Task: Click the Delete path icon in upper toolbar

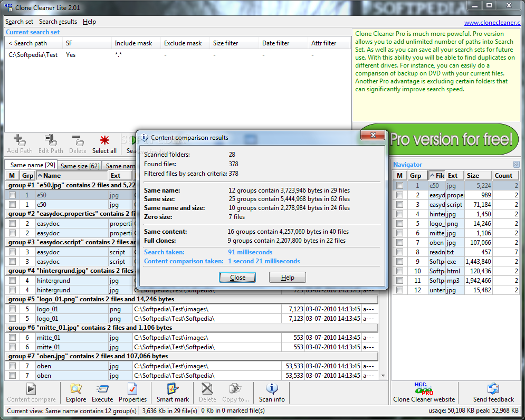Action: tap(78, 141)
